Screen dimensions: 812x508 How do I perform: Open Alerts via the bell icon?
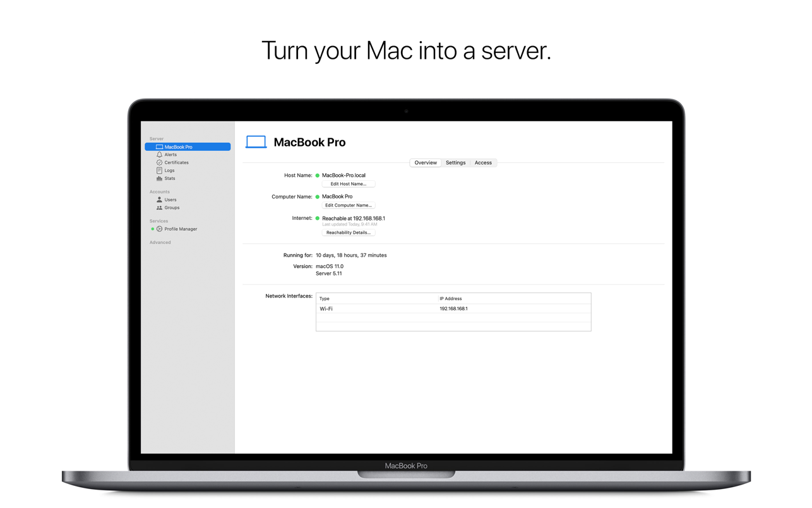[159, 155]
